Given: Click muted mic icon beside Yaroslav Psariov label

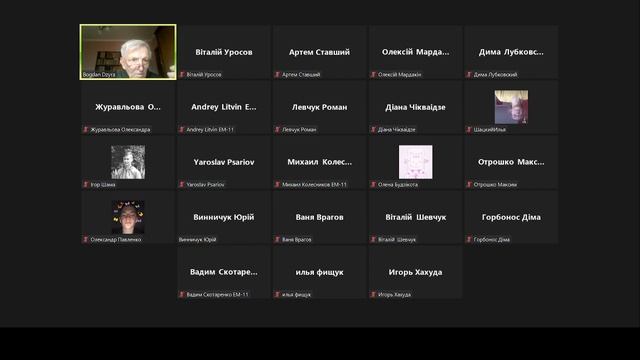Looking at the screenshot, I should (182, 185).
